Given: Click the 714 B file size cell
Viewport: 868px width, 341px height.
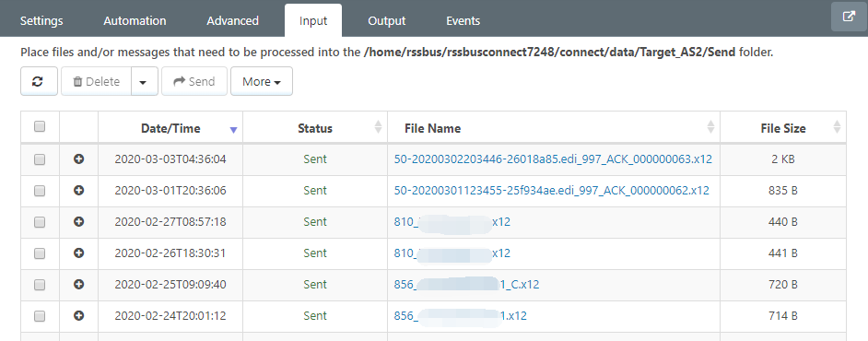Looking at the screenshot, I should [x=783, y=316].
